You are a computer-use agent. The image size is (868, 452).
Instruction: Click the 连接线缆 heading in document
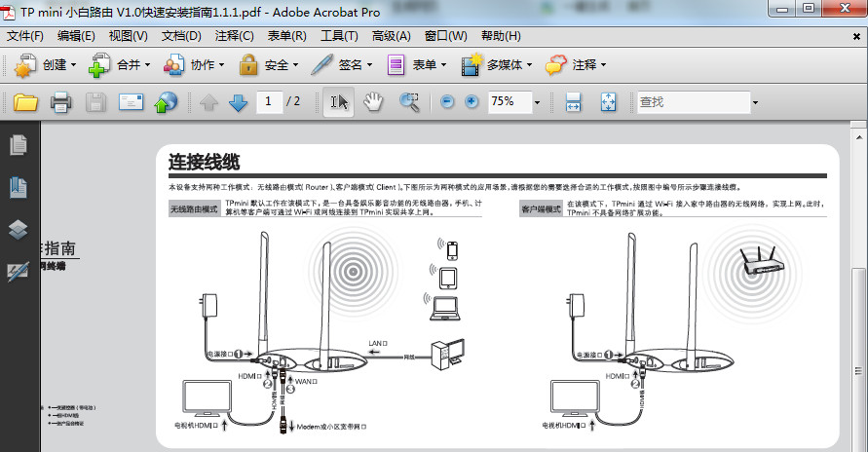tap(205, 162)
